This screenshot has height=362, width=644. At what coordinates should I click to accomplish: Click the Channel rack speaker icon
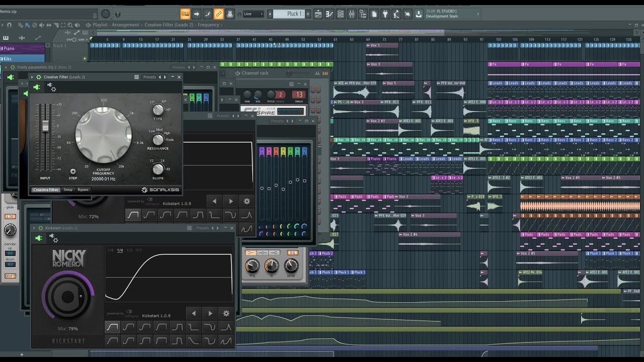pos(237,73)
